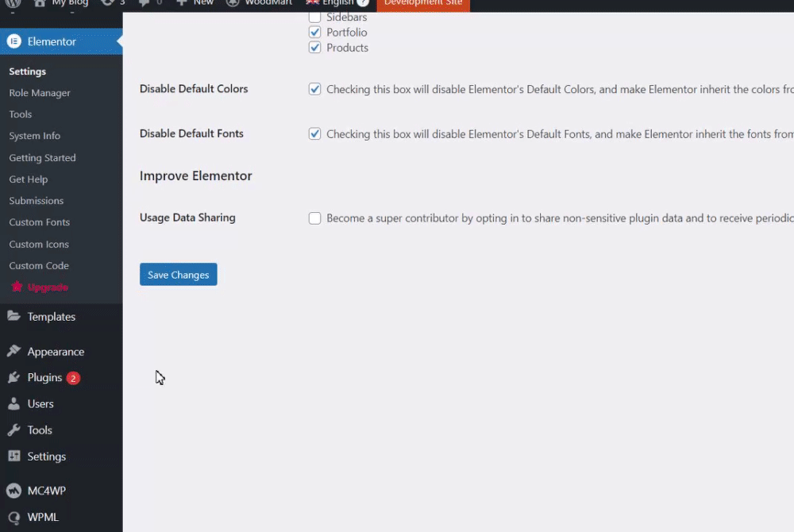
Task: Click the English flag icon
Action: (312, 2)
